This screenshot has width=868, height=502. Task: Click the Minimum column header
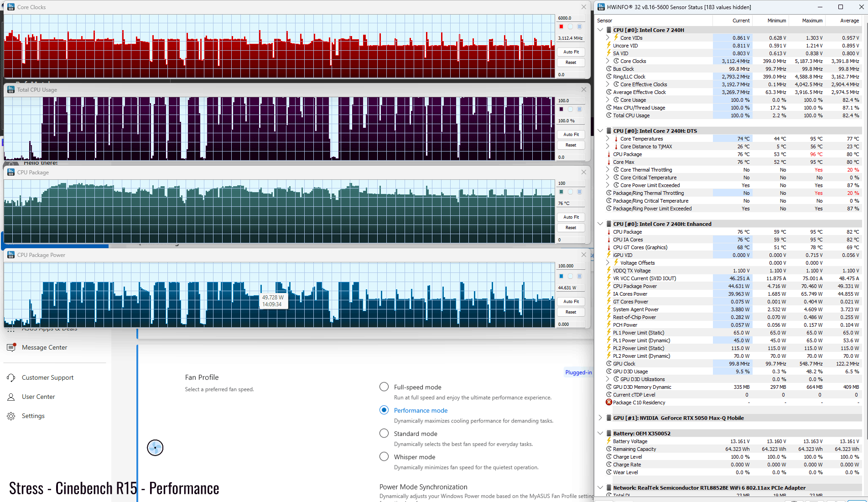pos(771,21)
